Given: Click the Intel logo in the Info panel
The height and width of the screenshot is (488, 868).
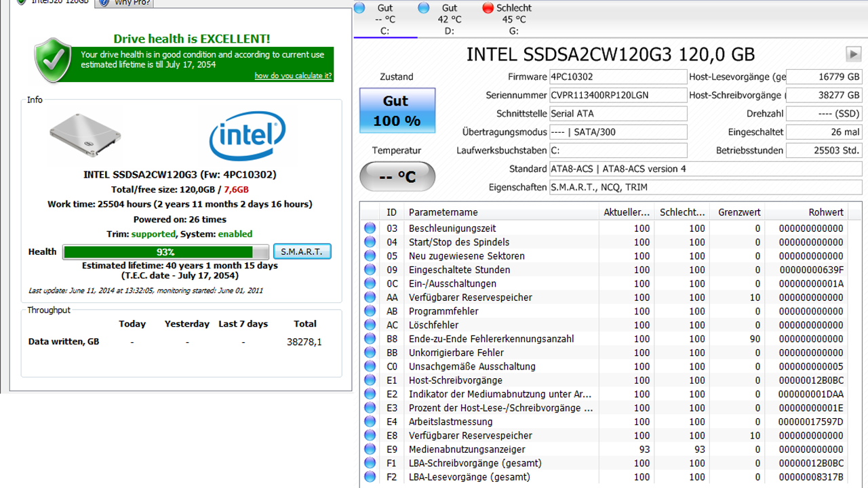Looking at the screenshot, I should point(247,136).
